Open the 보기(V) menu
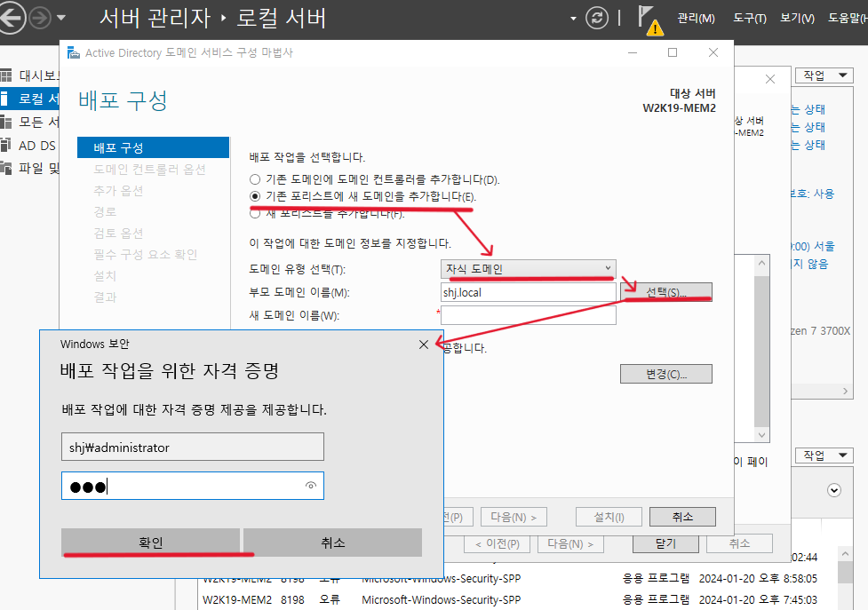 click(x=797, y=19)
